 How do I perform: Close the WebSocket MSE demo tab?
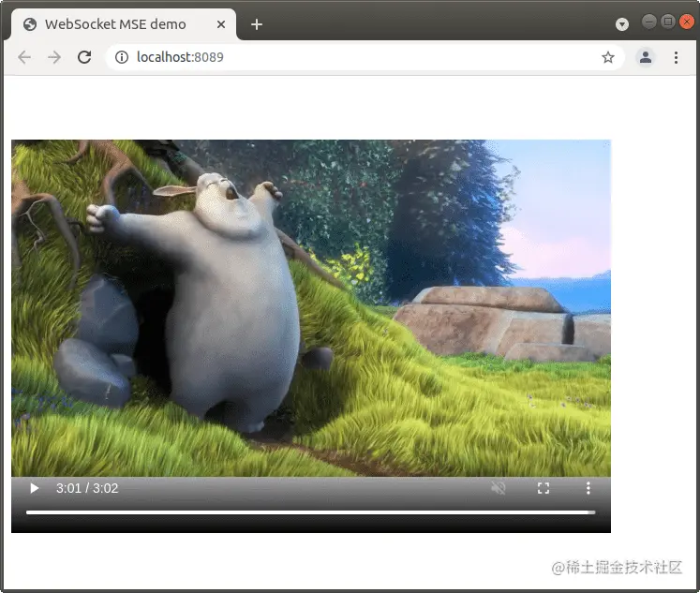tap(221, 24)
